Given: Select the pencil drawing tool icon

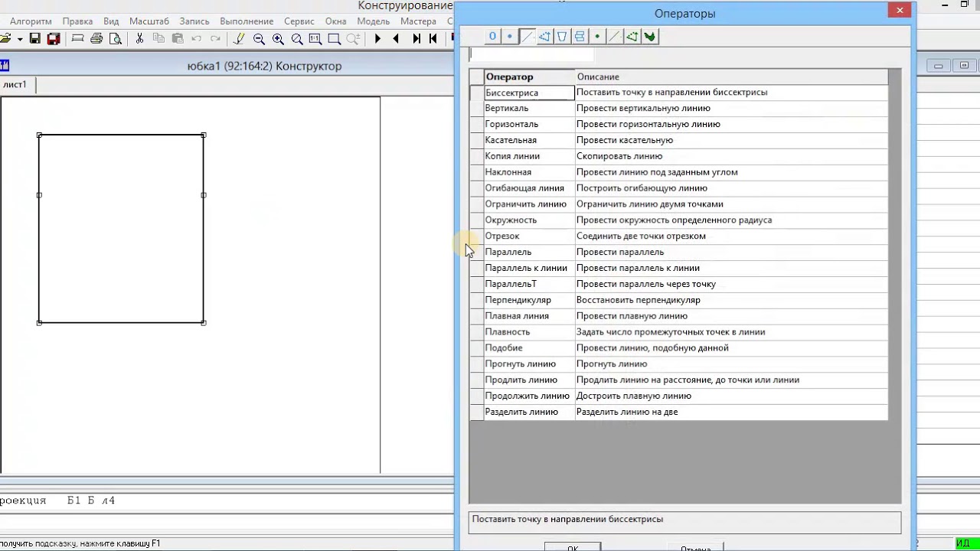Looking at the screenshot, I should pos(240,38).
